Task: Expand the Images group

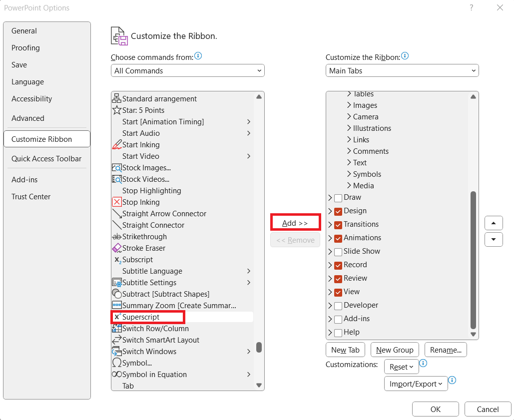Action: pos(349,105)
